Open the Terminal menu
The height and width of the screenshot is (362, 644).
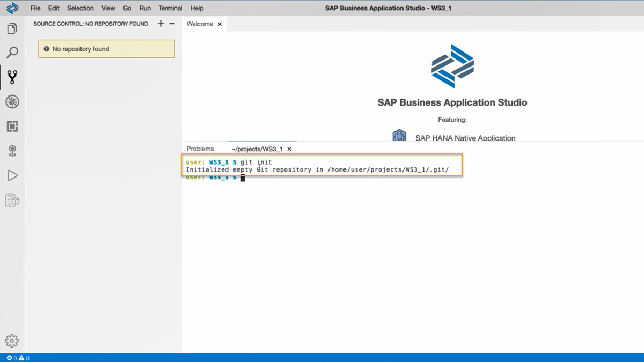coord(171,8)
